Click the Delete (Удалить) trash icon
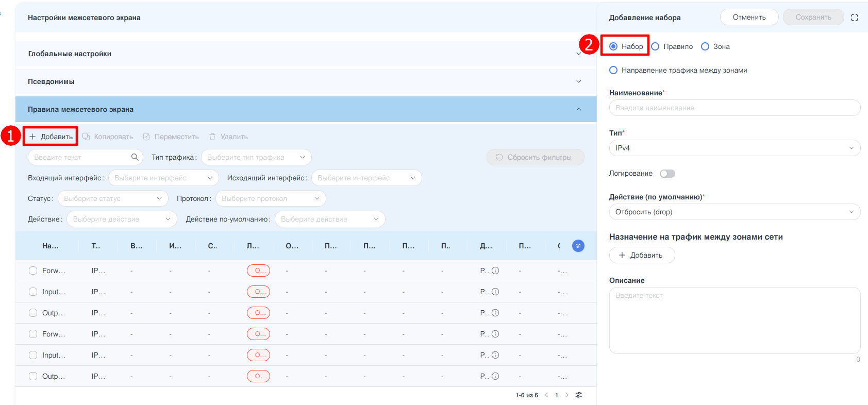This screenshot has width=868, height=405. click(212, 137)
